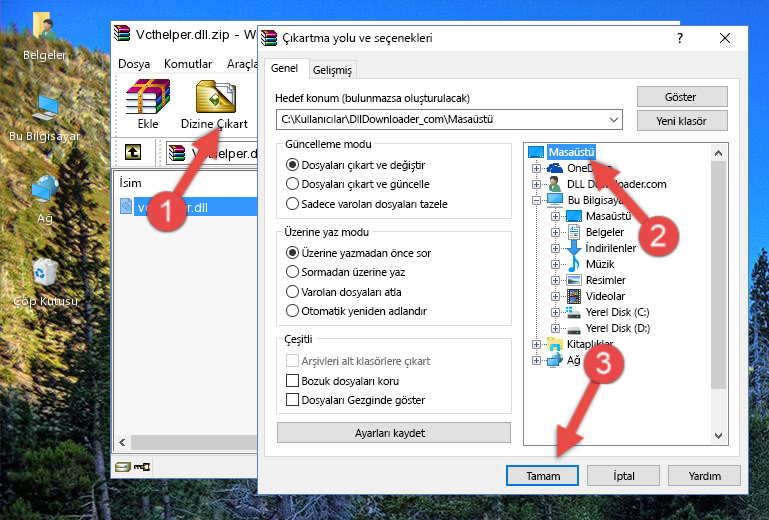
Task: Select the Ağ desktop icon
Action: click(45, 188)
